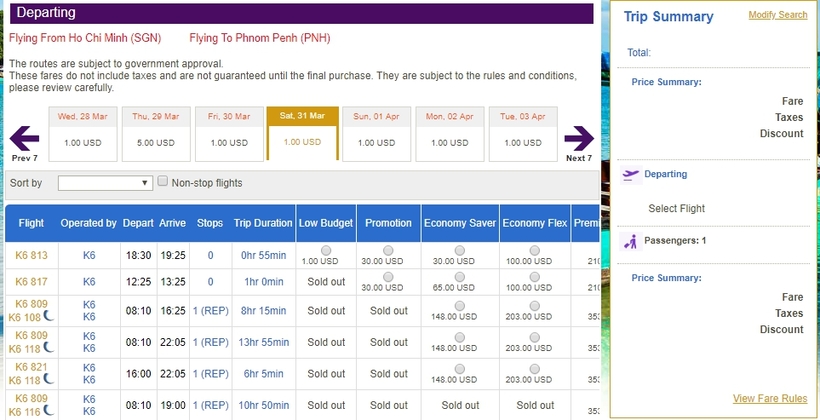Click the Modify Search link

click(x=777, y=15)
